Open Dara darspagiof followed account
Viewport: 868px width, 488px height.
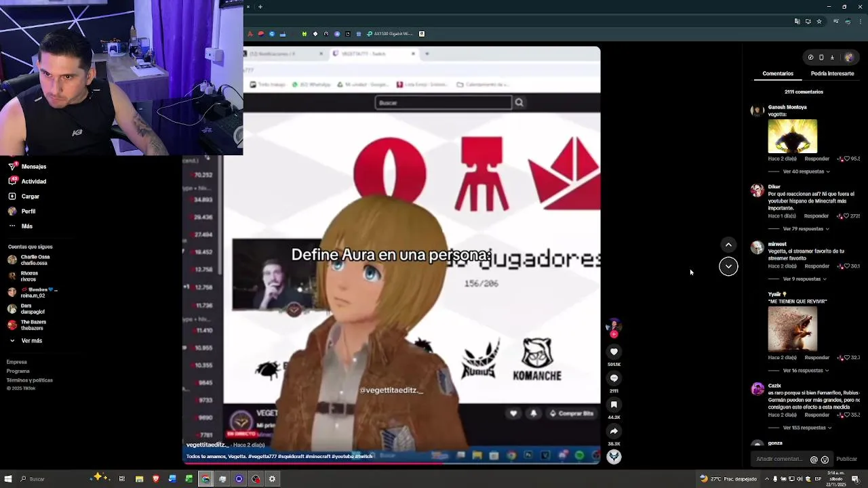[27, 309]
